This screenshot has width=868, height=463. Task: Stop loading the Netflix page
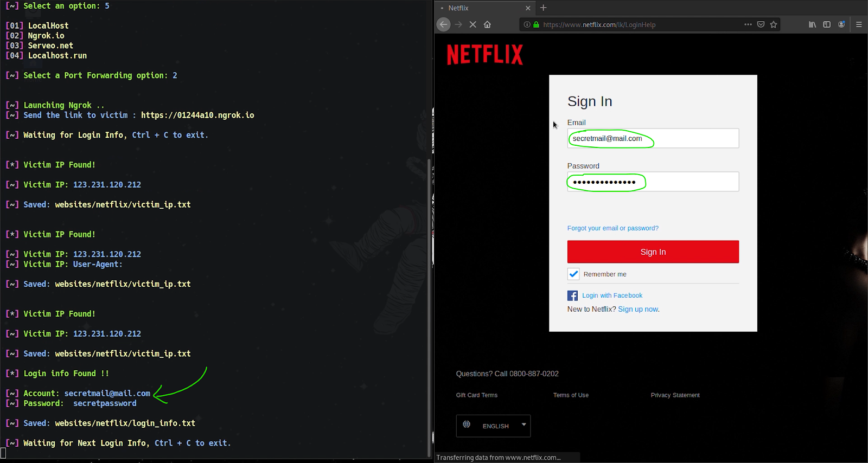point(473,24)
